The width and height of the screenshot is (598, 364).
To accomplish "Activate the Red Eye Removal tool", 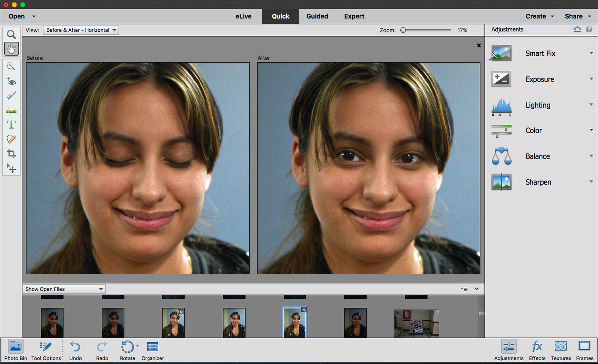I will pyautogui.click(x=11, y=81).
